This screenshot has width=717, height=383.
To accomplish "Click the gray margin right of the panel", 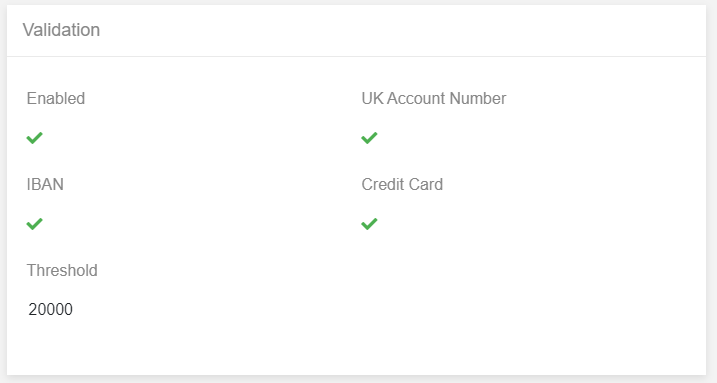I will pos(712,192).
